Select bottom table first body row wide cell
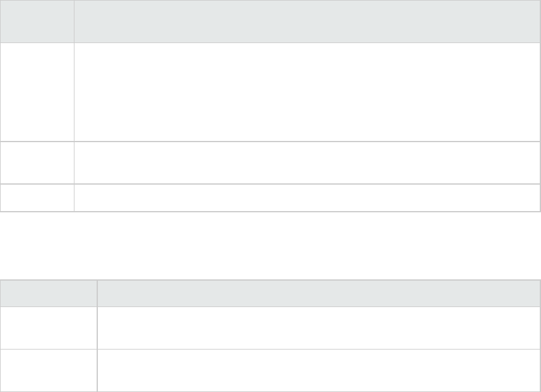Image resolution: width=541 pixels, height=392 pixels. [318, 328]
